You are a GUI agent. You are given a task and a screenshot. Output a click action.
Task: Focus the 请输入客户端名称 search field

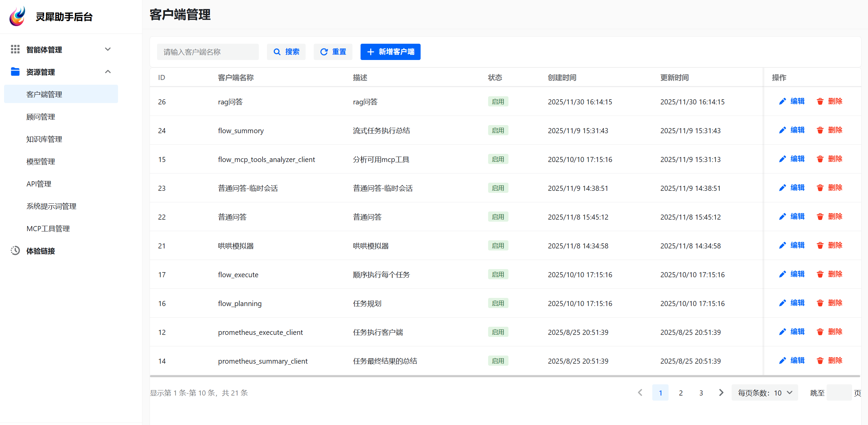[208, 52]
